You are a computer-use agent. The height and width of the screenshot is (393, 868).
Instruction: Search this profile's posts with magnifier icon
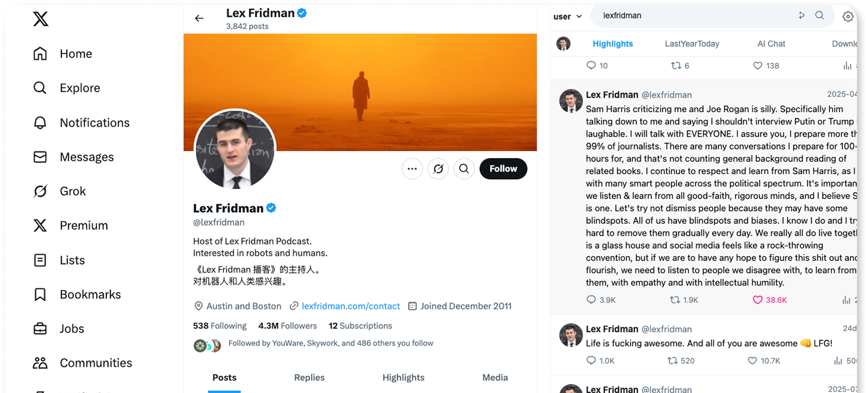pyautogui.click(x=464, y=169)
